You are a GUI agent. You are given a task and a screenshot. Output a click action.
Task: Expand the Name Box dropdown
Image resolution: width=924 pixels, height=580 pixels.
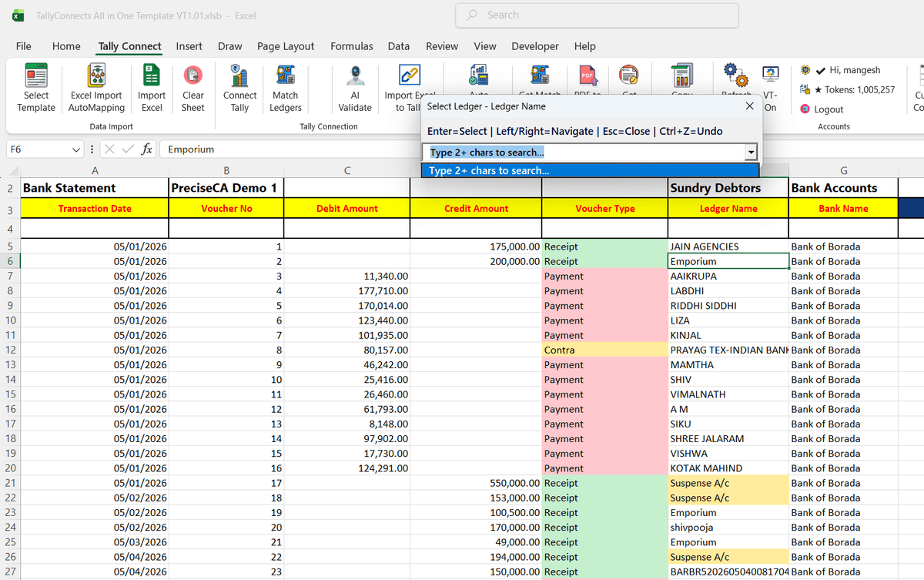coord(75,149)
